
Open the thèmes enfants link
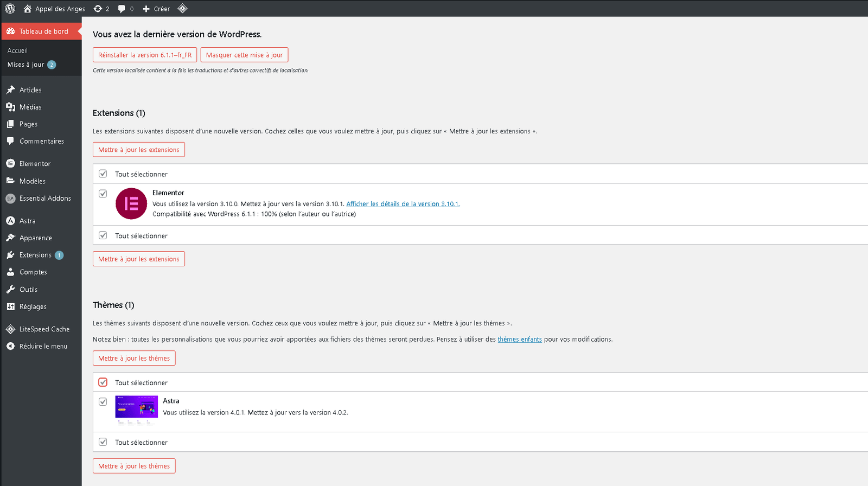(x=520, y=340)
